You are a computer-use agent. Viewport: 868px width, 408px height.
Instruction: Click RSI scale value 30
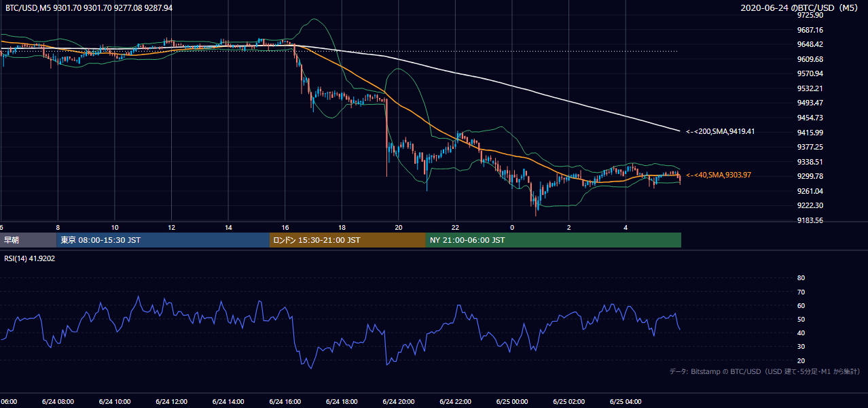(801, 346)
